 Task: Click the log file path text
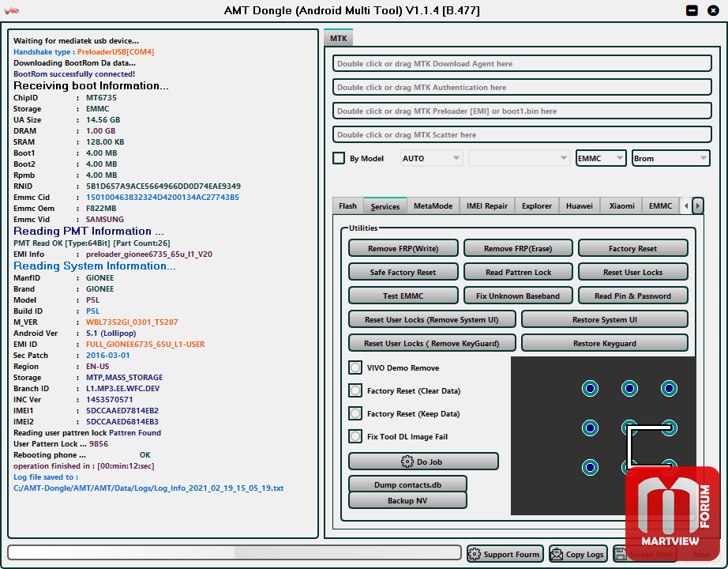coord(148,488)
